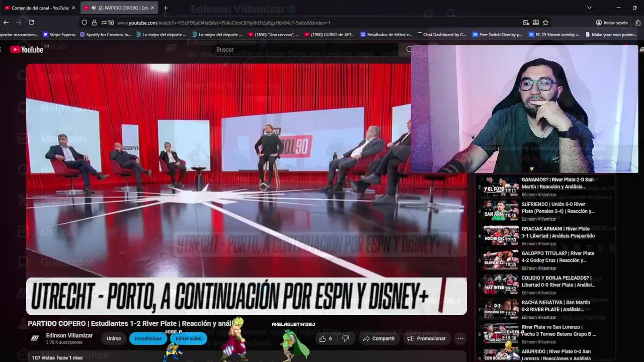Viewport: 644px width, 362px height.
Task: Open Chat Dashboard bookmark
Action: (442, 35)
